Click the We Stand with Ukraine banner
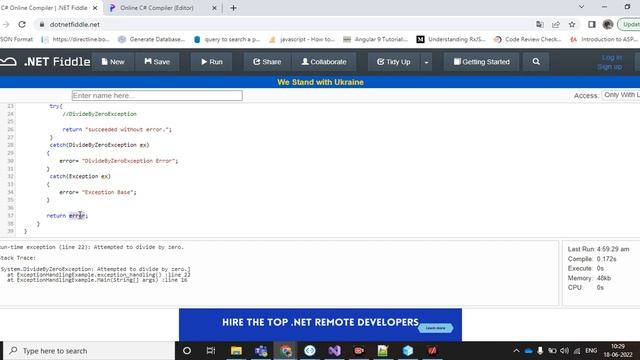Viewport: 640px width, 360px height. coord(320,82)
